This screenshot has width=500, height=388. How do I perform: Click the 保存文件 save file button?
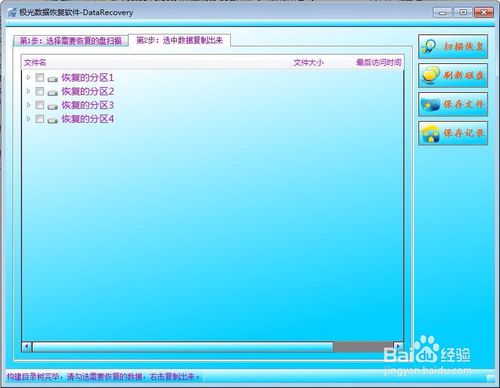tap(453, 104)
